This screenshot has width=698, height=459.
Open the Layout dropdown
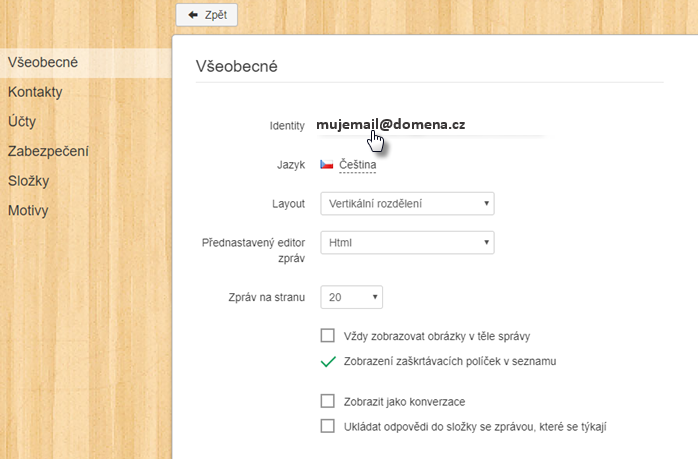click(407, 203)
